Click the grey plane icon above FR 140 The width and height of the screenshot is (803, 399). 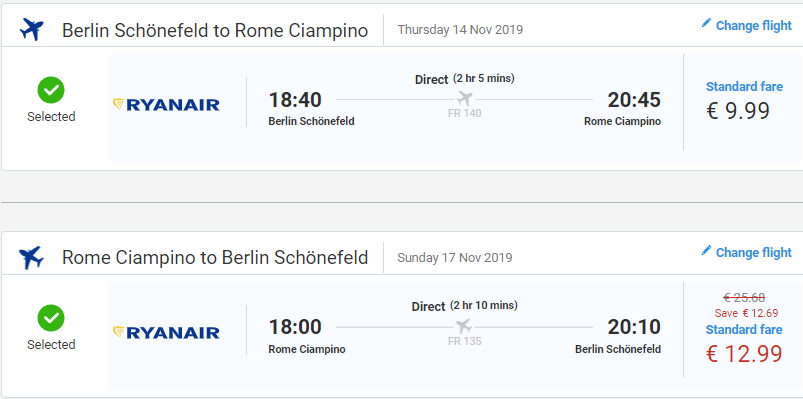pyautogui.click(x=464, y=98)
